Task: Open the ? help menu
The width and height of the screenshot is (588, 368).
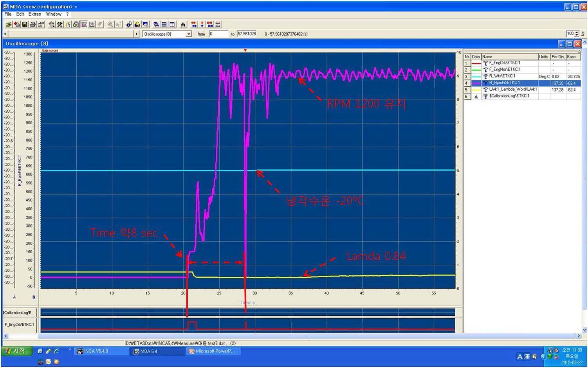Action: [x=67, y=14]
